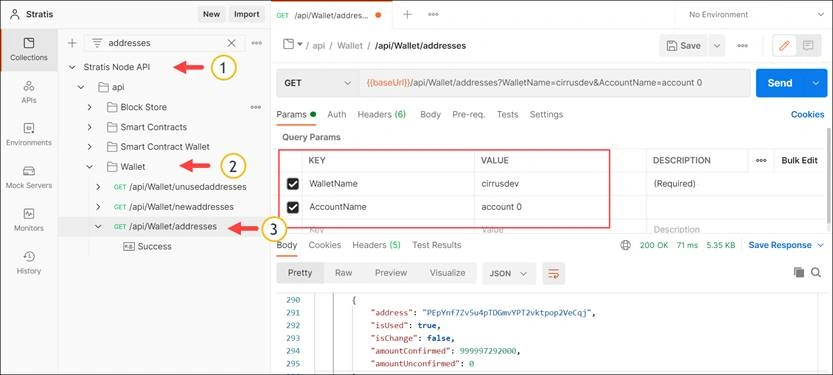Click the folder icon in the breadcrumb
This screenshot has height=375, width=833.
tap(288, 44)
